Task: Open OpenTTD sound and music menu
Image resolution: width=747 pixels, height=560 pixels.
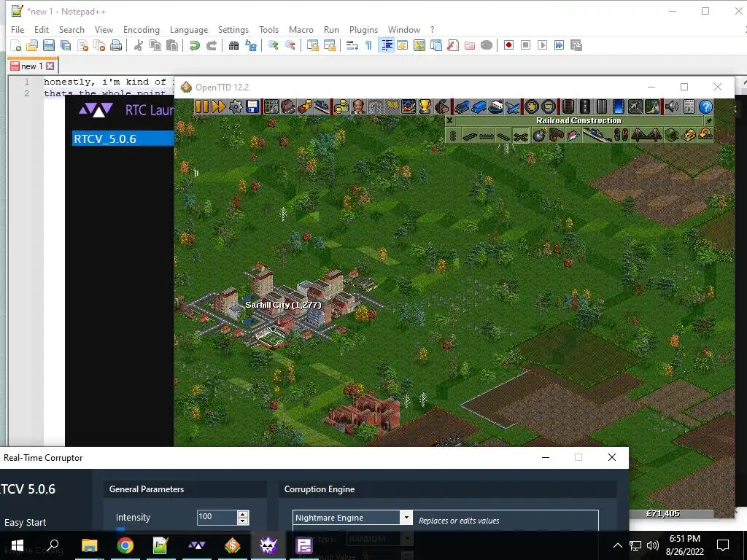Action: point(671,106)
